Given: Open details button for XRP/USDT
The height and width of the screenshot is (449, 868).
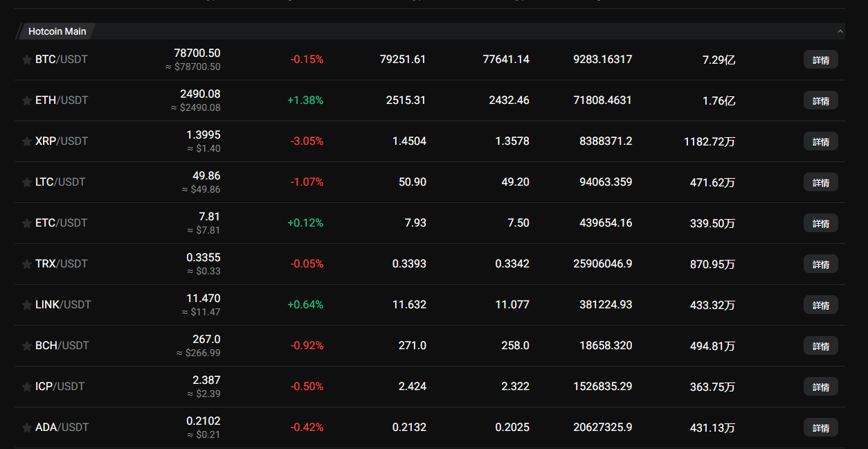Looking at the screenshot, I should 821,141.
